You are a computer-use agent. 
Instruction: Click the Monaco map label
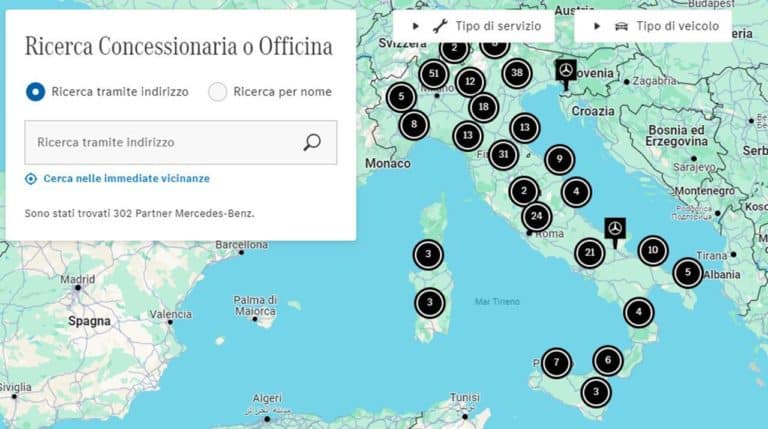tap(388, 164)
